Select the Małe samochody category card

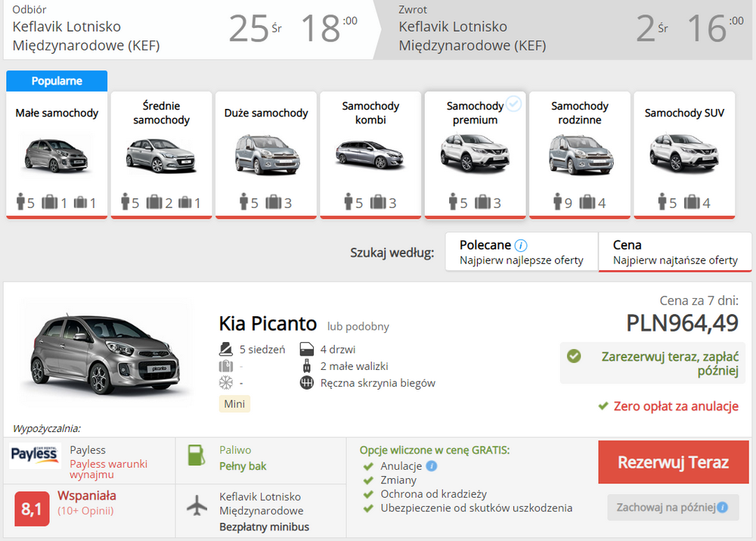[57, 155]
